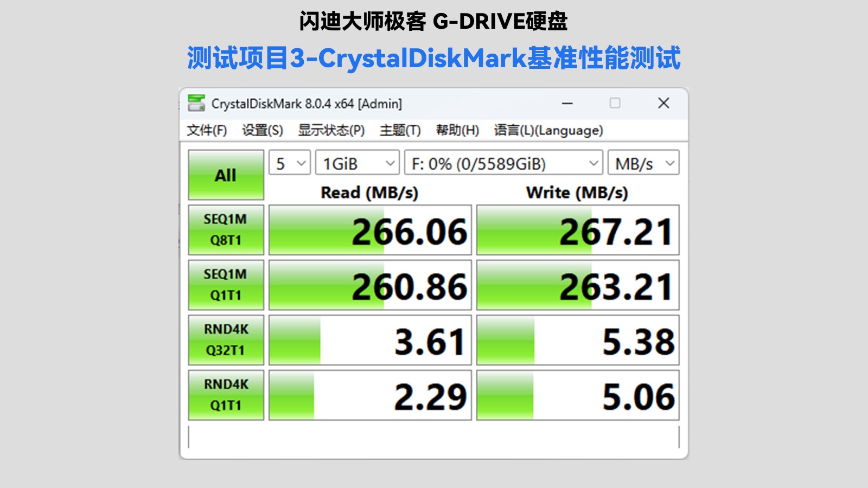The width and height of the screenshot is (868, 488).
Task: Open the 设置(S) menu
Action: pyautogui.click(x=263, y=131)
